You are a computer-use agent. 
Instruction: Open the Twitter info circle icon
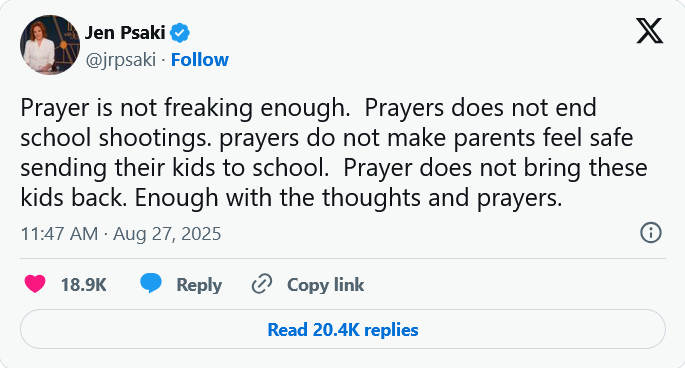650,233
